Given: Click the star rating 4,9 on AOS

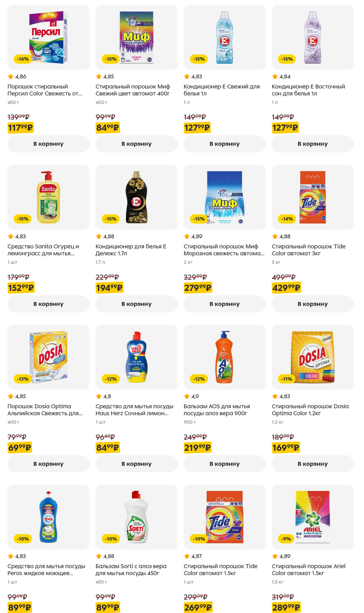Looking at the screenshot, I should pos(191,396).
